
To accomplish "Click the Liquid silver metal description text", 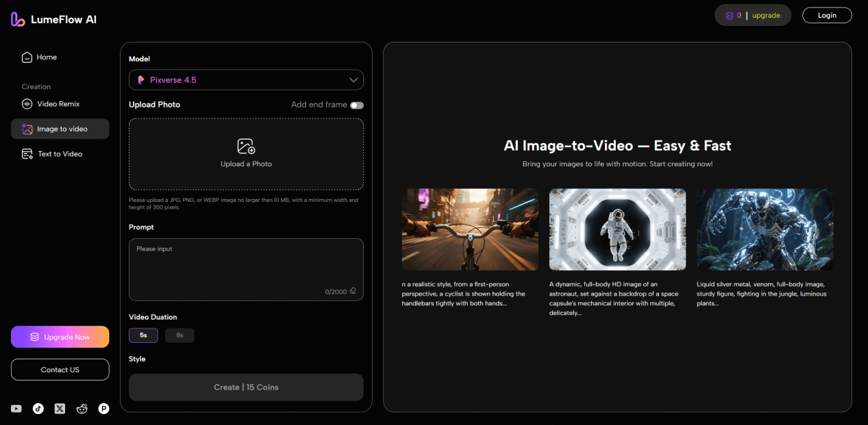I will point(762,294).
